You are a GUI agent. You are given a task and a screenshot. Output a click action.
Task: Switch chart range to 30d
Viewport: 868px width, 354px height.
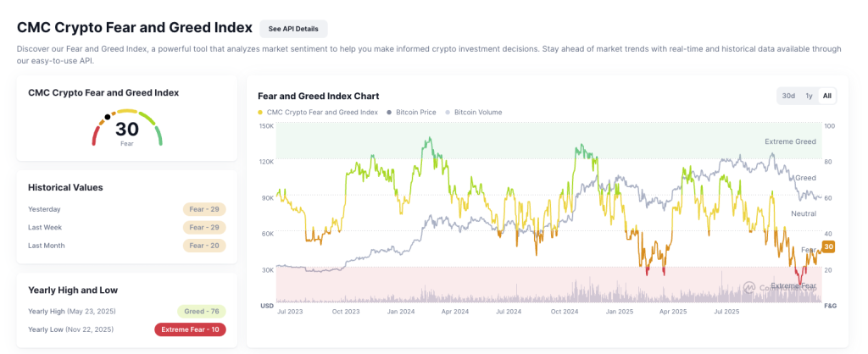point(788,96)
